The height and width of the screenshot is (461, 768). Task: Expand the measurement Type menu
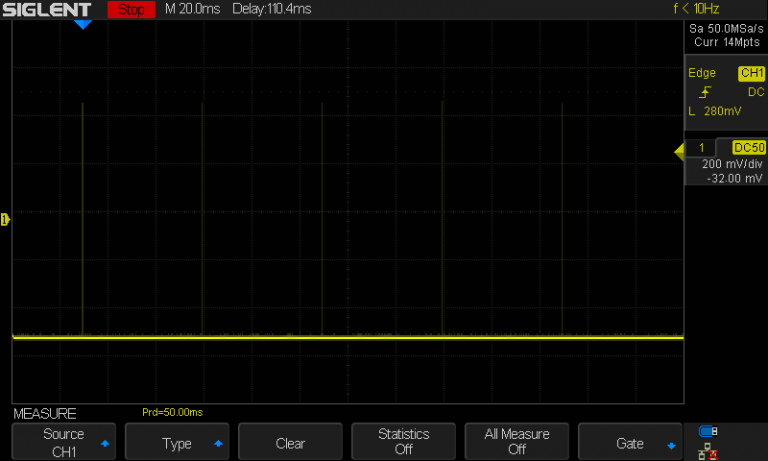pyautogui.click(x=177, y=443)
